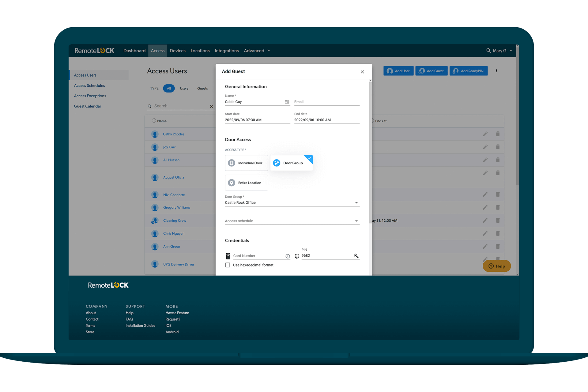Image resolution: width=588 pixels, height=392 pixels.
Task: Click the Start date field
Action: pyautogui.click(x=258, y=120)
